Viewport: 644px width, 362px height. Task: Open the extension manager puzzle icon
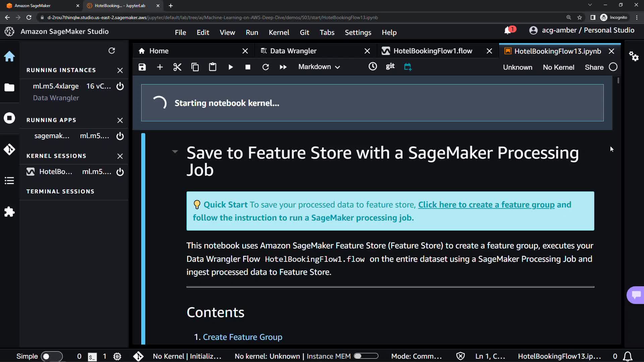click(x=9, y=212)
